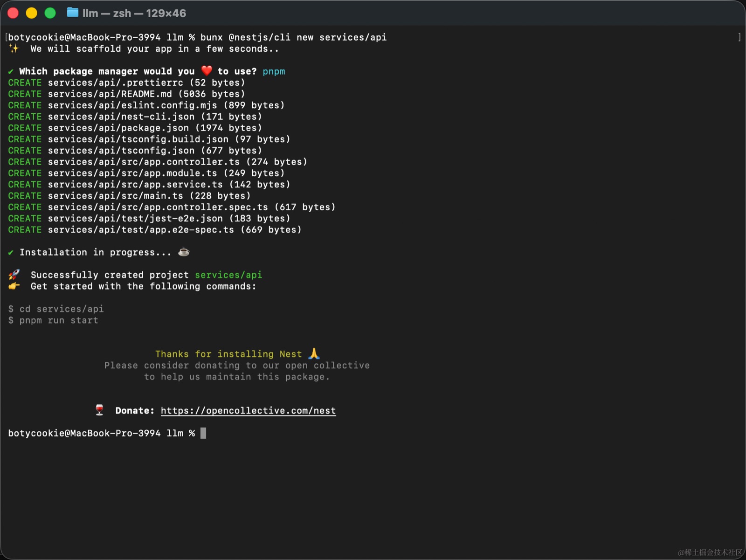Click 'services/api/eslint.config.mjs' in the output
Image resolution: width=746 pixels, height=560 pixels.
[x=132, y=105]
